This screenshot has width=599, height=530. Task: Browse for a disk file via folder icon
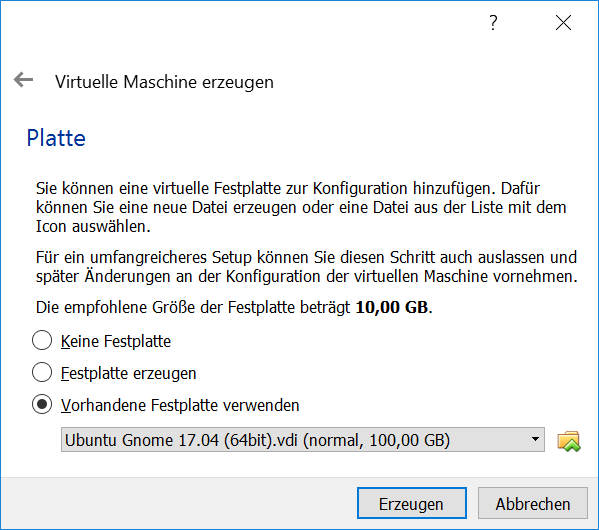pos(569,441)
